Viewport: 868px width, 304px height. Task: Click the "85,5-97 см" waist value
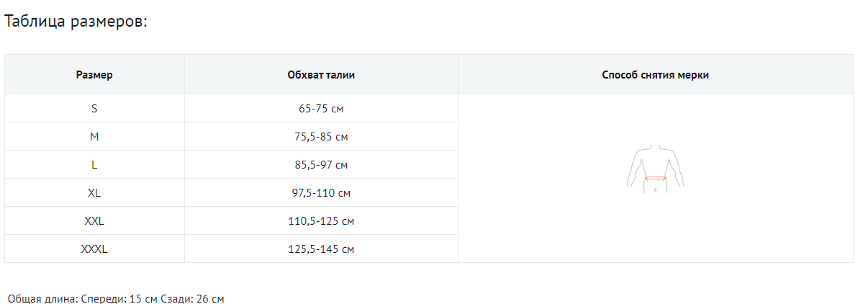321,165
